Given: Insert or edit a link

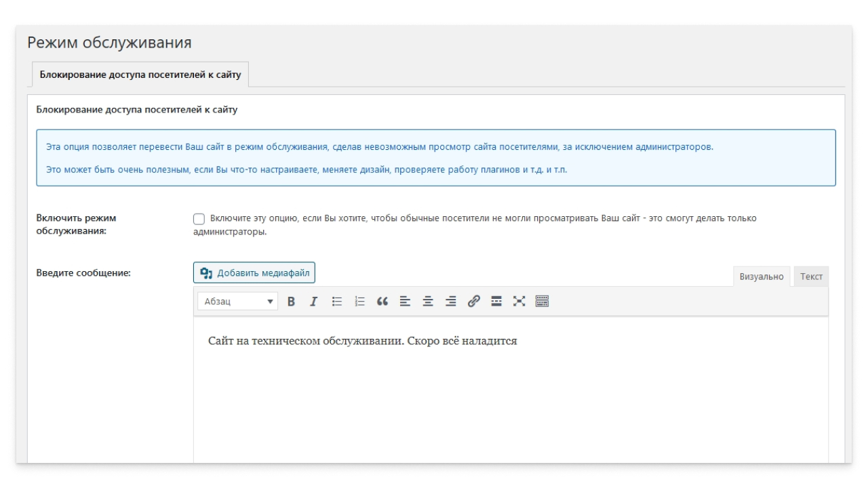Looking at the screenshot, I should click(474, 302).
